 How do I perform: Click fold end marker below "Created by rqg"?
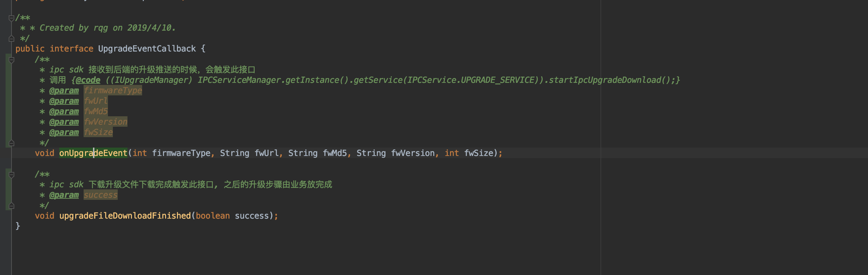11,38
